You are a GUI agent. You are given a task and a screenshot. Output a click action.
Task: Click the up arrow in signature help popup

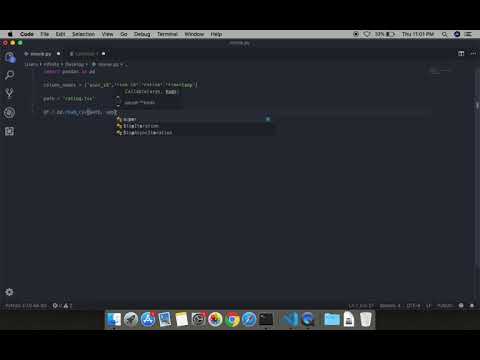tap(118, 97)
